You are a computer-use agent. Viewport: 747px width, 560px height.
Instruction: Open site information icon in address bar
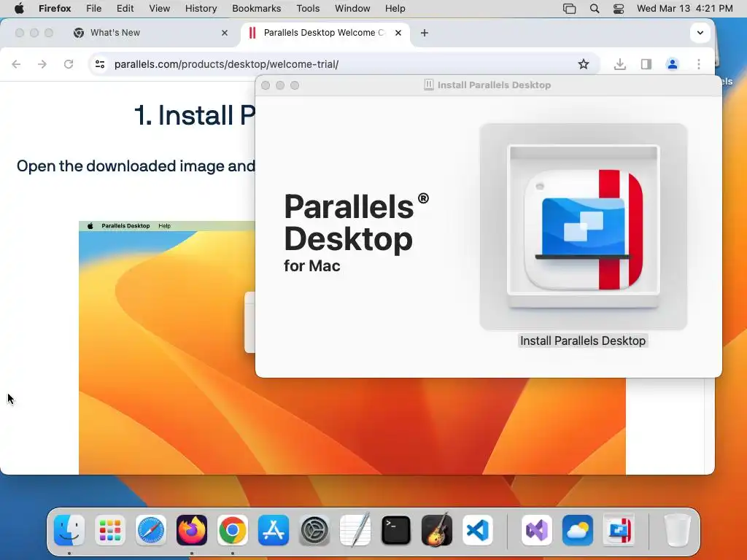tap(99, 64)
